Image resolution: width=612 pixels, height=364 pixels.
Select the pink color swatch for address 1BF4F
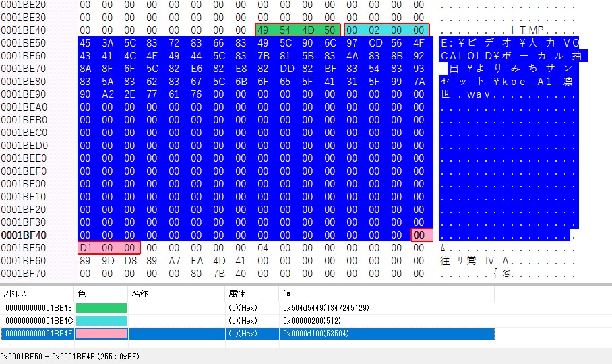click(x=101, y=334)
